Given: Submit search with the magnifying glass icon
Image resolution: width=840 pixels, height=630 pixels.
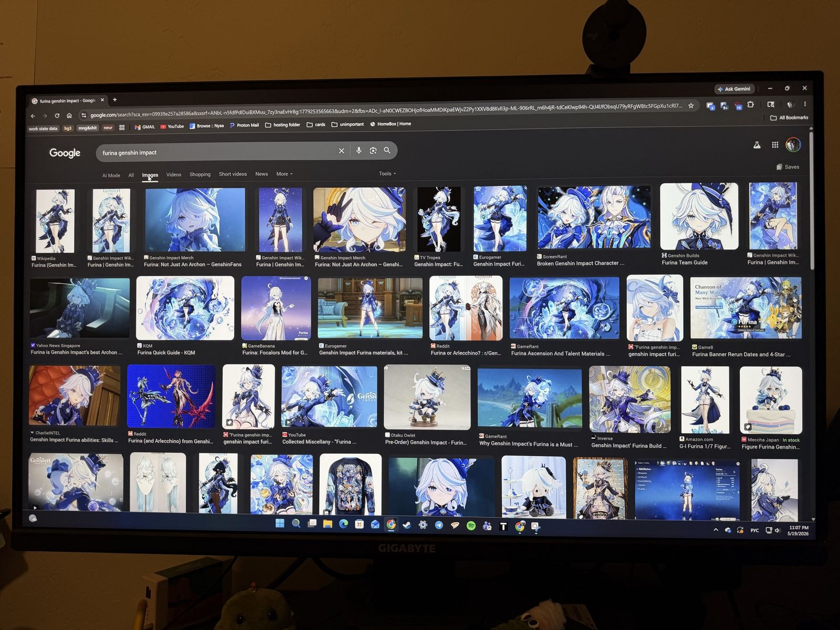Looking at the screenshot, I should 387,150.
